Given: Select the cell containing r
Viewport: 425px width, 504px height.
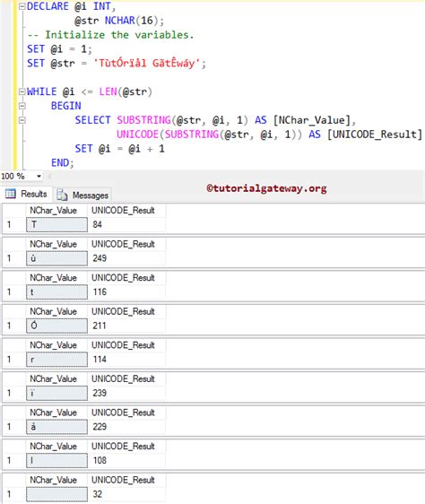Looking at the screenshot, I should coord(56,360).
